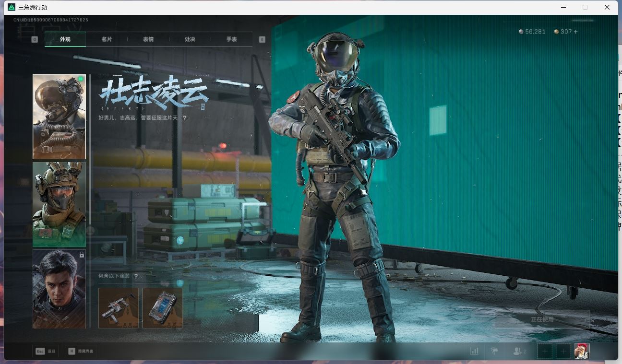This screenshot has width=622, height=364.
Task: Open the included device paint item
Action: pyautogui.click(x=163, y=308)
